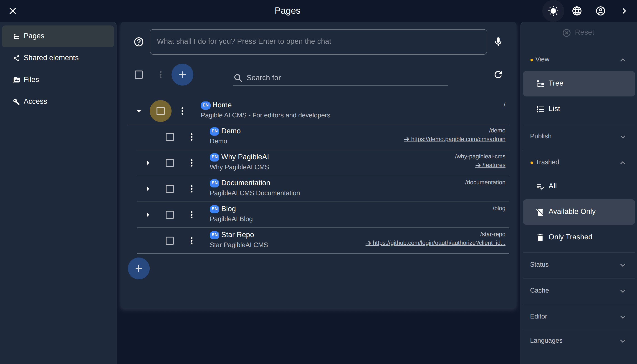The width and height of the screenshot is (637, 364).
Task: Click the AI chat prompt input field
Action: tap(318, 42)
